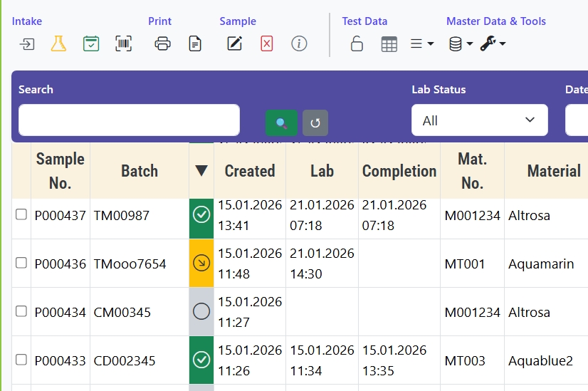Open the sample info icon
This screenshot has height=391, width=588.
click(299, 43)
